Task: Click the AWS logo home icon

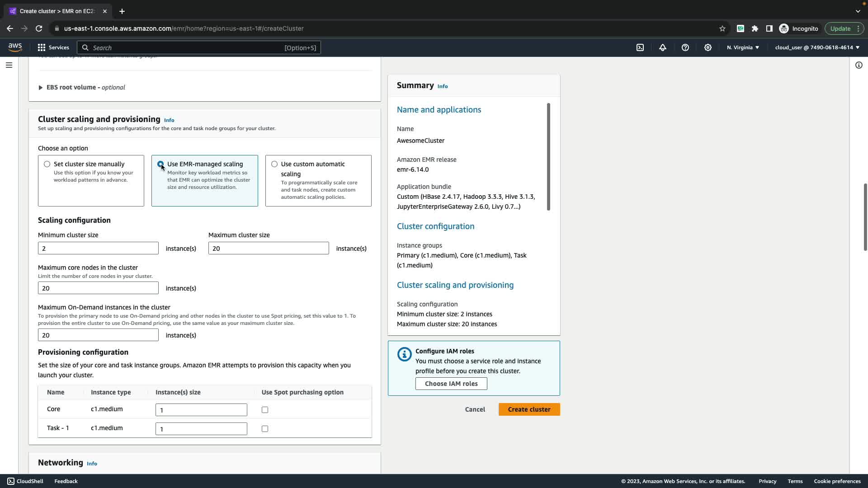Action: pos(15,47)
